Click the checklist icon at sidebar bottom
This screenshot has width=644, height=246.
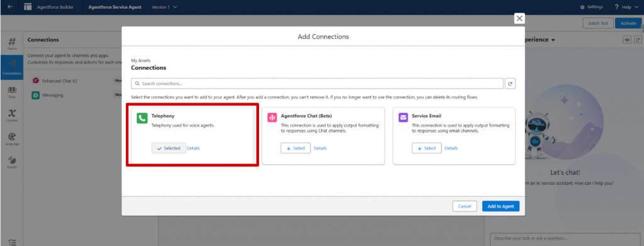pyautogui.click(x=12, y=242)
